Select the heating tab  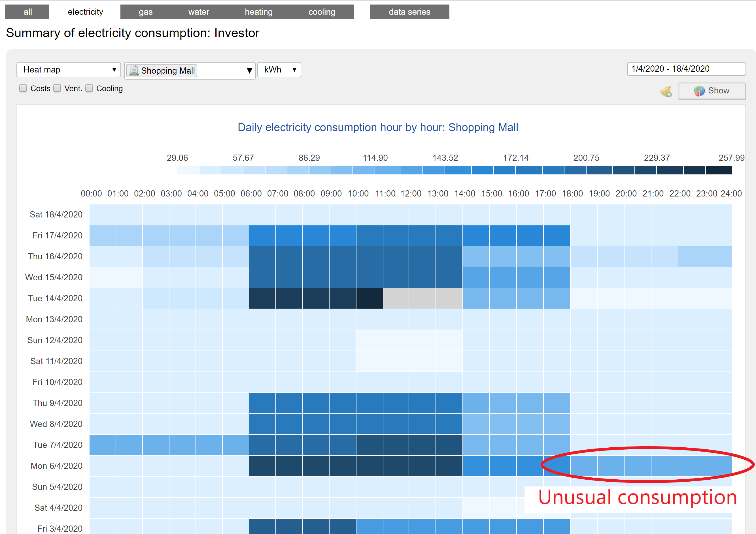(258, 12)
